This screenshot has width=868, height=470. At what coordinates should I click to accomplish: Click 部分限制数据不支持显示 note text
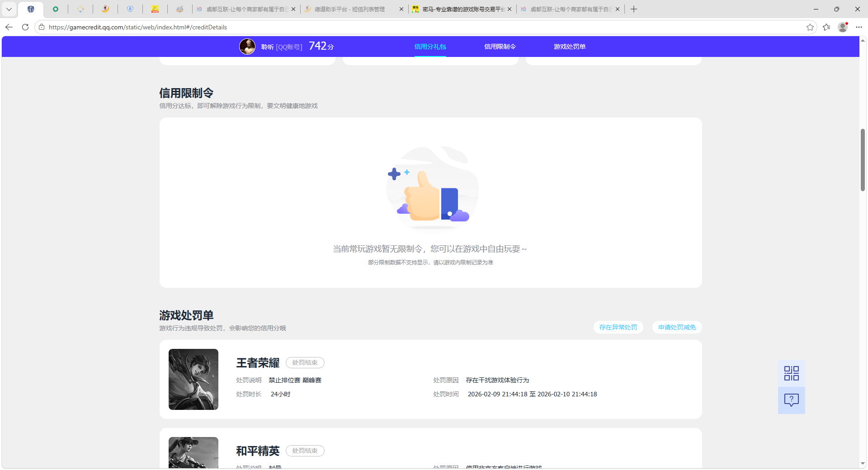[430, 263]
